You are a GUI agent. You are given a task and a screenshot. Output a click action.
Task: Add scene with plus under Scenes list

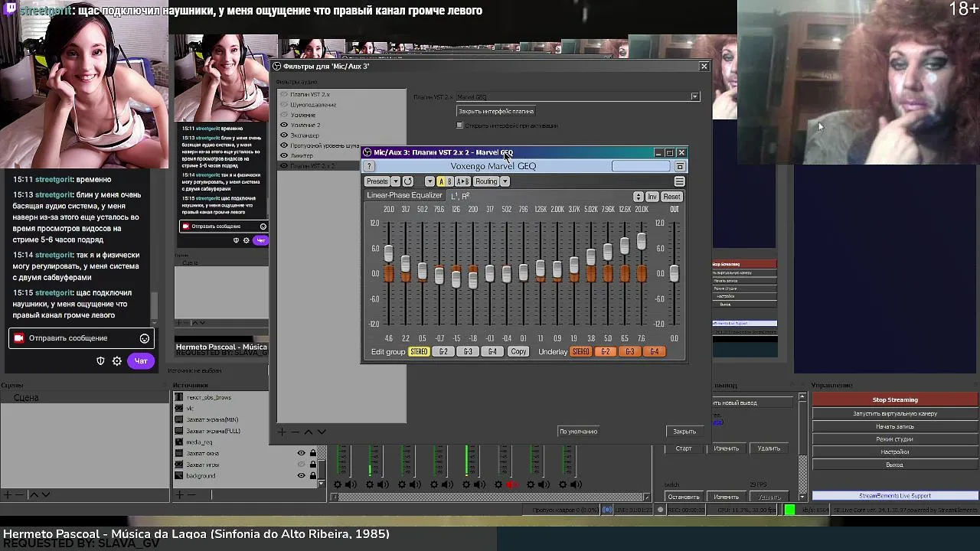click(x=6, y=495)
